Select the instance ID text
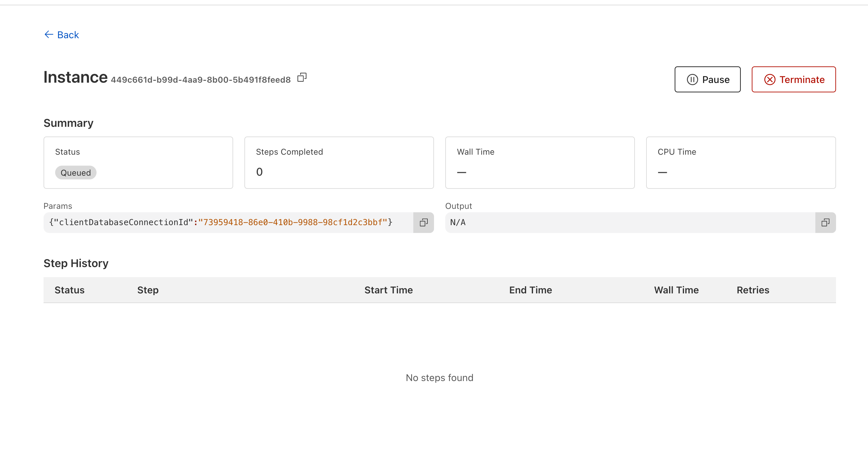This screenshot has width=868, height=454. pos(201,80)
